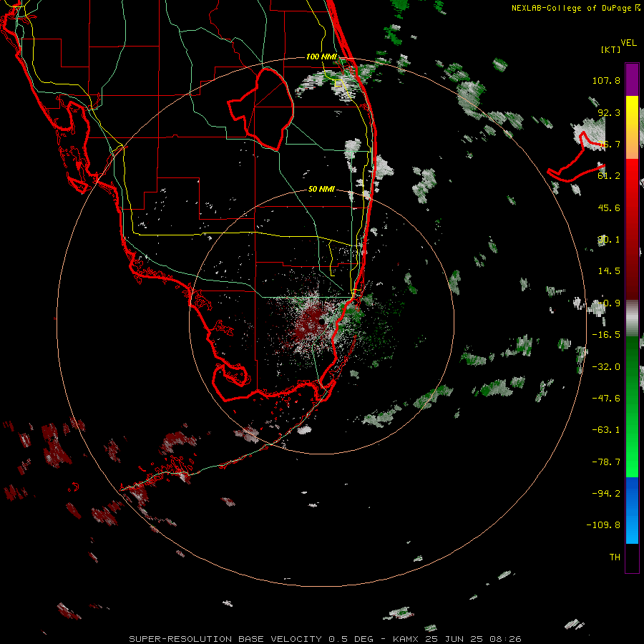The width and height of the screenshot is (644, 644).
Task: Click the [KT] units label
Action: 611,49
